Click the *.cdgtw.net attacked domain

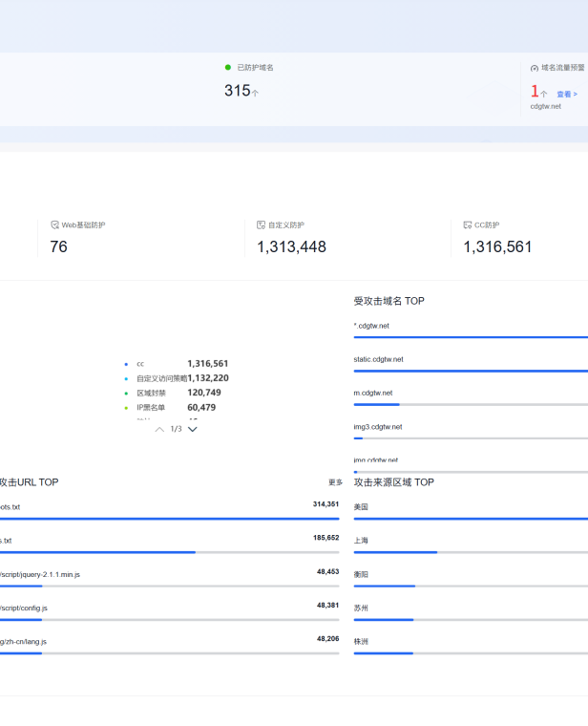coord(371,326)
